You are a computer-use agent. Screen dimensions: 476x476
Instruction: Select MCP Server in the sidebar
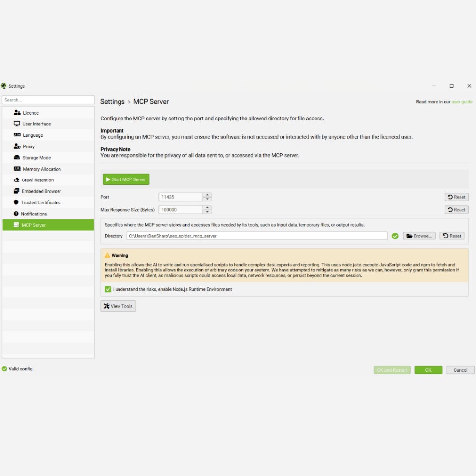coord(48,225)
